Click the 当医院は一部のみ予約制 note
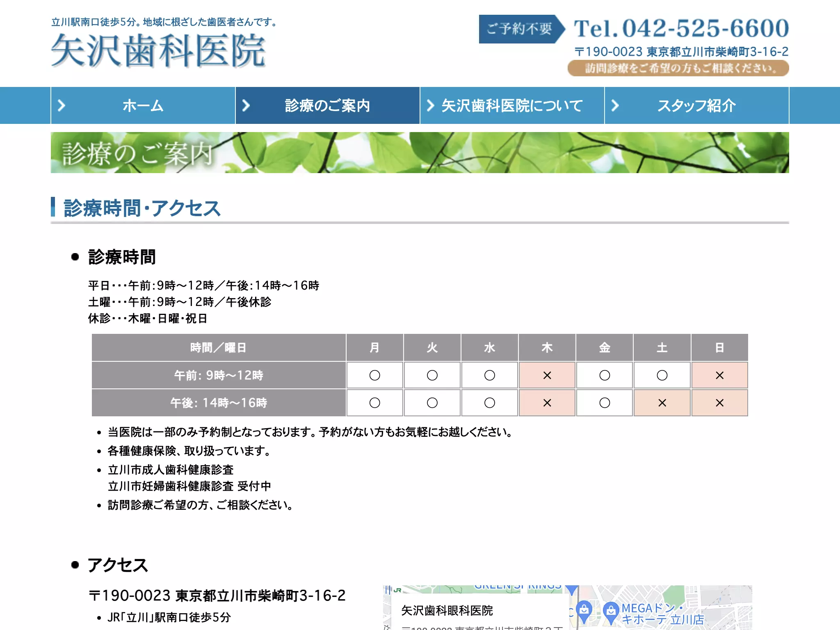The width and height of the screenshot is (840, 630). [310, 432]
